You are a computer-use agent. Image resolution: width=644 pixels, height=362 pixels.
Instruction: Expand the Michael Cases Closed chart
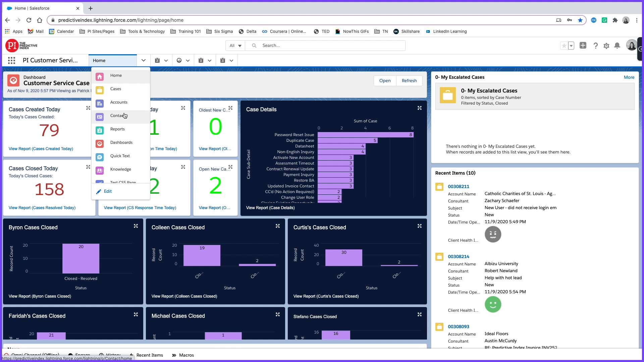[278, 315]
